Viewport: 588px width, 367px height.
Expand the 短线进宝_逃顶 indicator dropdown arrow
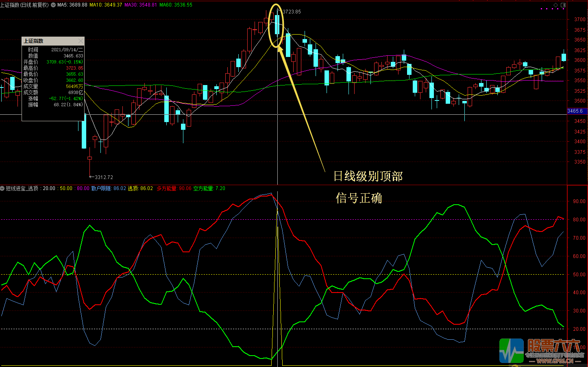pos(2,188)
